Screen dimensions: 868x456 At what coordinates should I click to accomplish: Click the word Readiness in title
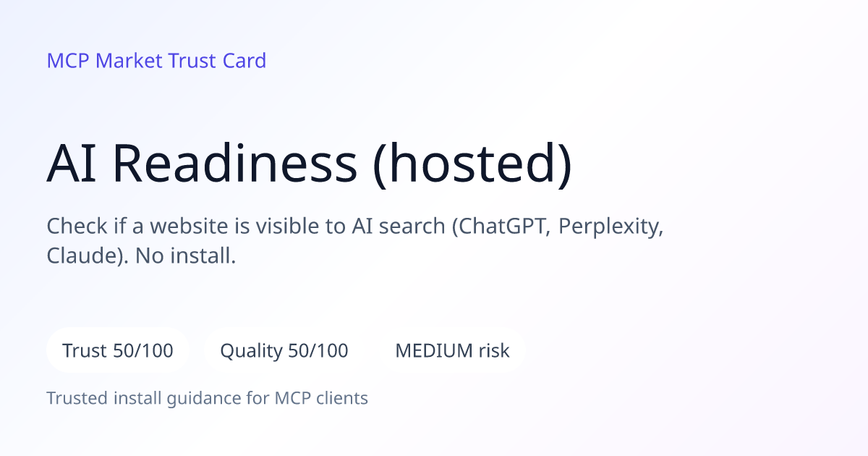(235, 164)
